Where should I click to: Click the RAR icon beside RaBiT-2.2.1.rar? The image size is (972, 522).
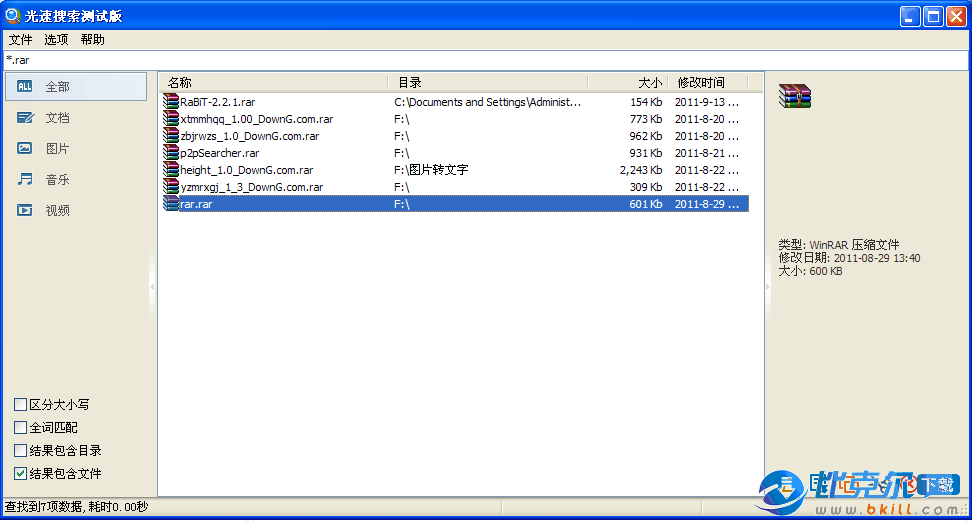[171, 102]
